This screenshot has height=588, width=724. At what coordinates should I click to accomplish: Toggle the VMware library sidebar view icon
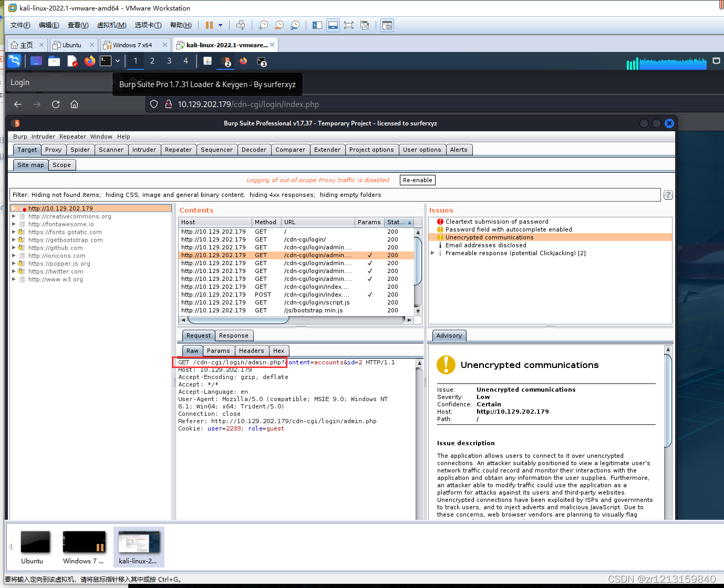(317, 25)
